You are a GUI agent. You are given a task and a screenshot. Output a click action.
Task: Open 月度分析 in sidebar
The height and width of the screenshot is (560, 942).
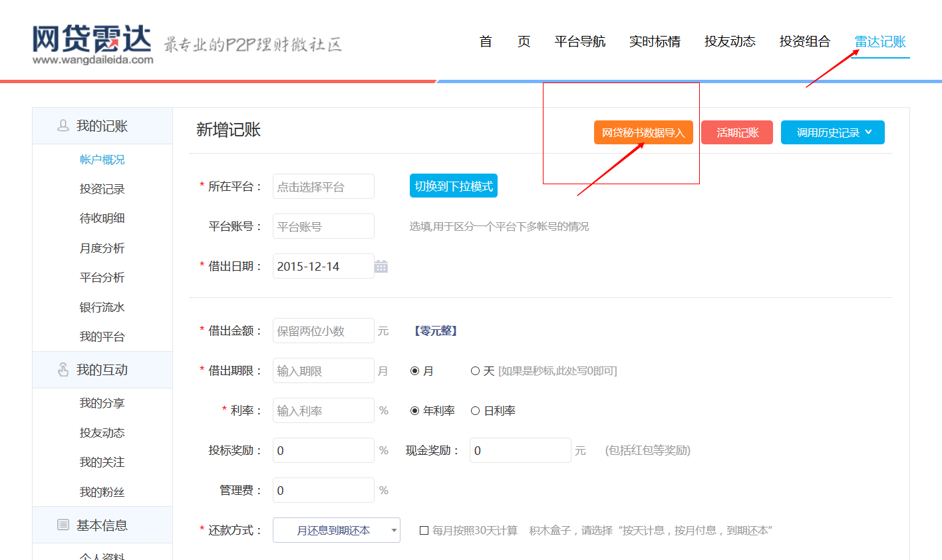pos(102,248)
